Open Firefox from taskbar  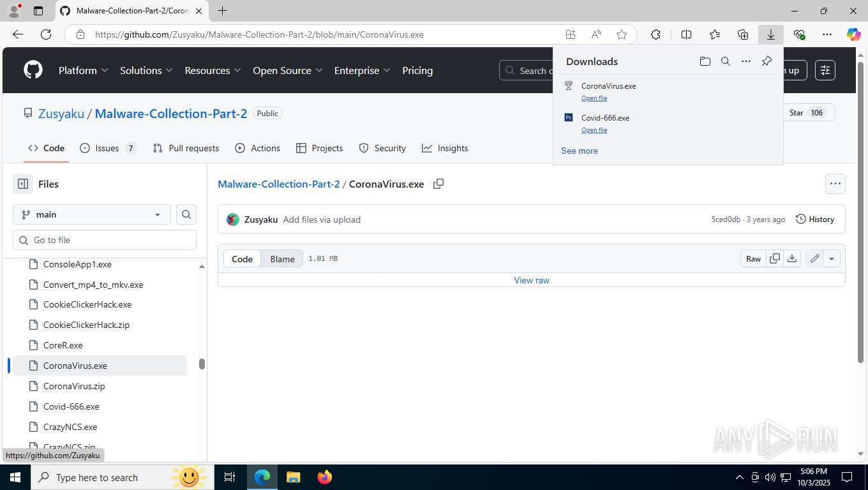tap(325, 477)
